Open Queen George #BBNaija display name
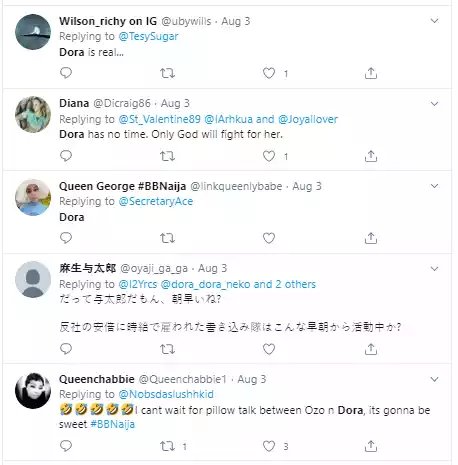The height and width of the screenshot is (465, 458). tap(122, 186)
